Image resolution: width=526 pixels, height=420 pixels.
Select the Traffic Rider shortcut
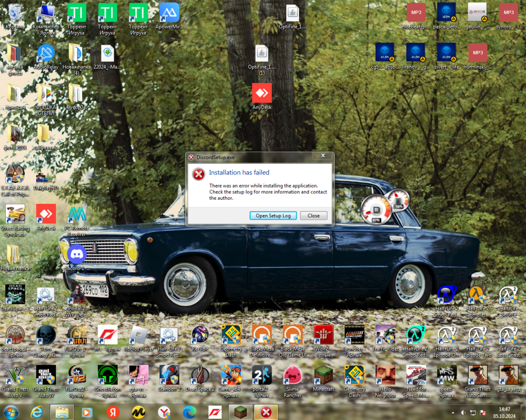(385, 338)
